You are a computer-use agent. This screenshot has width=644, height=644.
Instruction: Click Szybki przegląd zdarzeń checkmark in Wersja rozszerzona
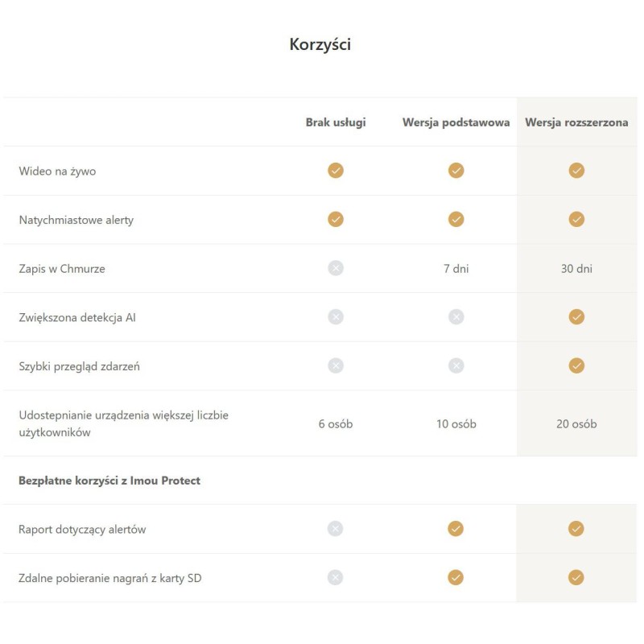click(x=576, y=365)
